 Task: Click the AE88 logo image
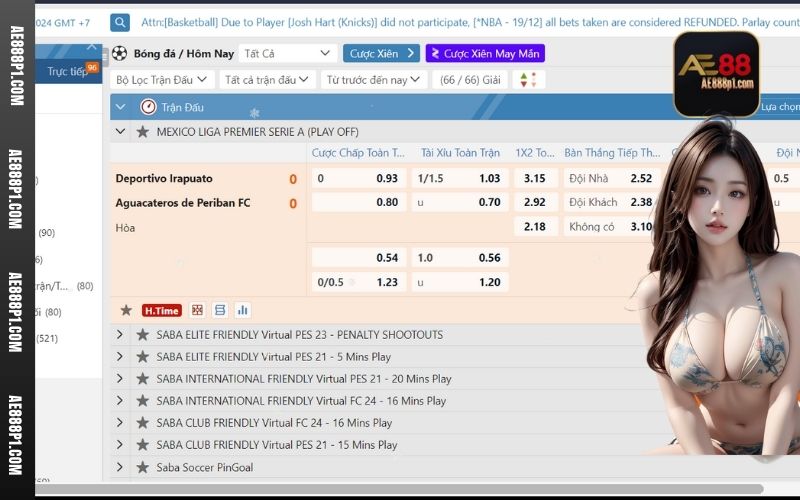[x=716, y=74]
